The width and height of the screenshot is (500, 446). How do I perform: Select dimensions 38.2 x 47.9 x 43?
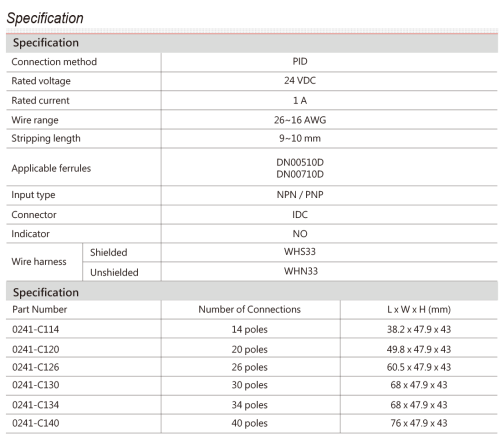(x=419, y=329)
